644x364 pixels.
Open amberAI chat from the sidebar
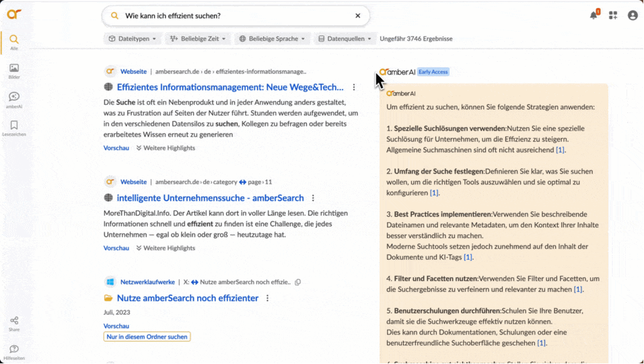pyautogui.click(x=14, y=100)
